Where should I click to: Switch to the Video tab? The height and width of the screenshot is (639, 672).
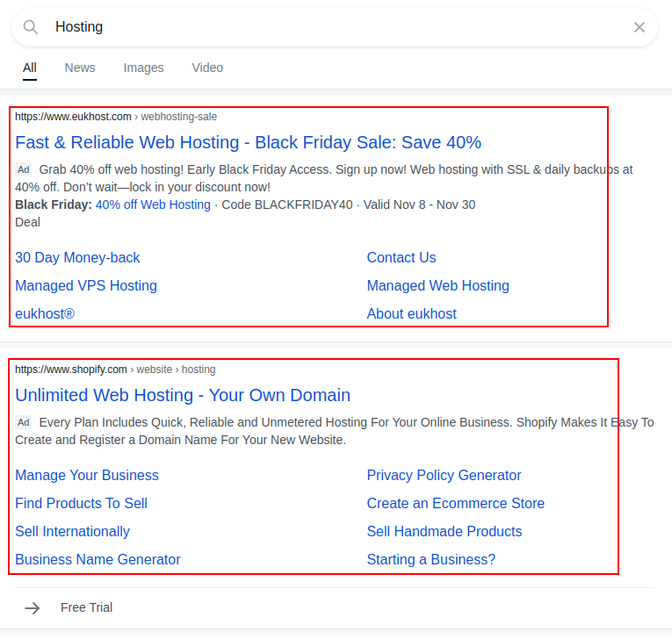click(x=207, y=68)
